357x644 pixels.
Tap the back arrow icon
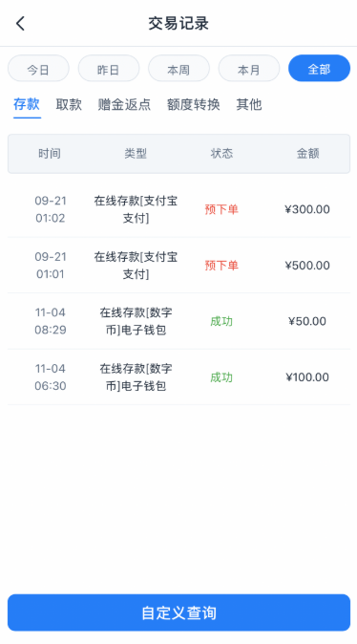pos(20,24)
